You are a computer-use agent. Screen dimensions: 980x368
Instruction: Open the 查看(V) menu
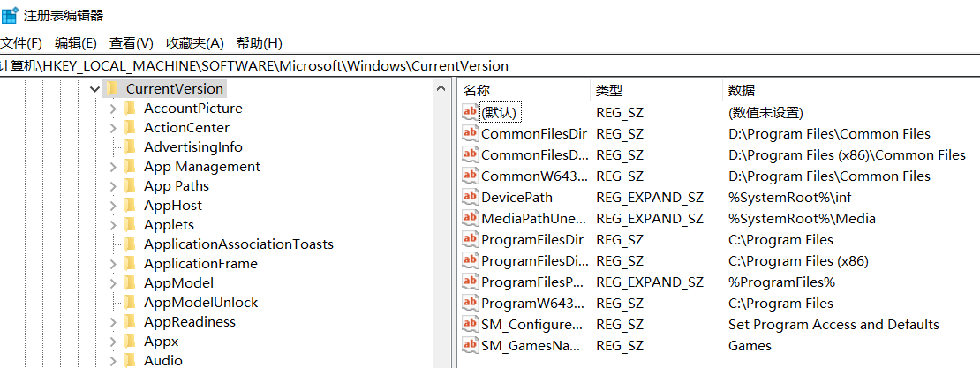[x=132, y=43]
